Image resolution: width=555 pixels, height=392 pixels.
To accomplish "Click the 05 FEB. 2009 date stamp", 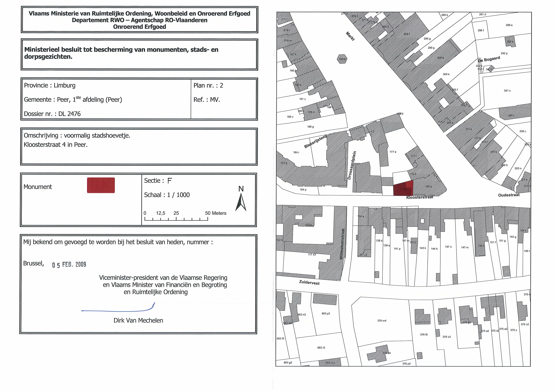I will [69, 265].
